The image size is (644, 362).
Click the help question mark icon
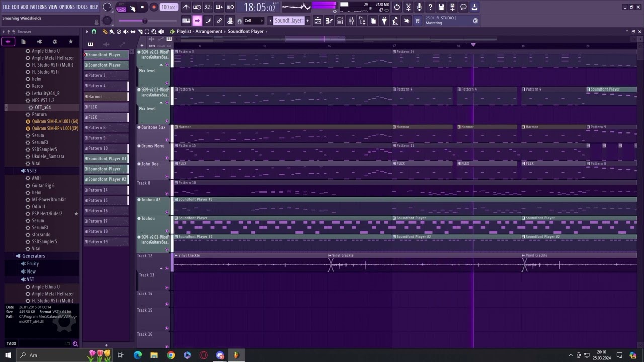[x=430, y=7]
